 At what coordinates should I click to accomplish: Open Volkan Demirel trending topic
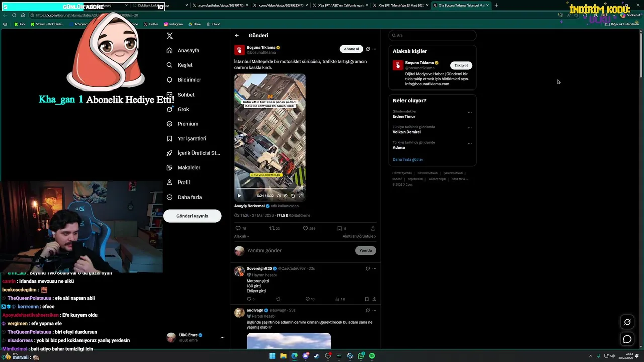[x=407, y=132]
